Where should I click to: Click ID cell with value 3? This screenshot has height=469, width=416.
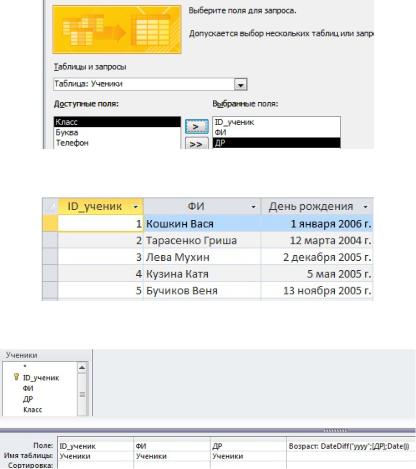(x=100, y=257)
